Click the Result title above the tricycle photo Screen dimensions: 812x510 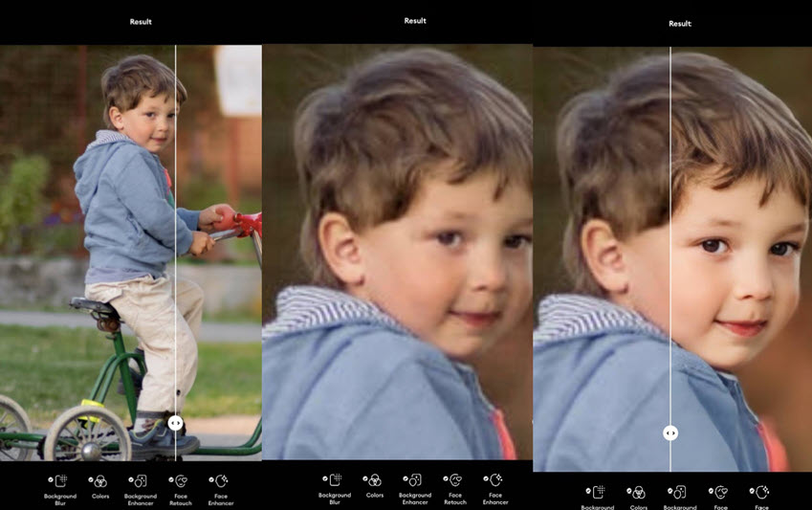141,22
